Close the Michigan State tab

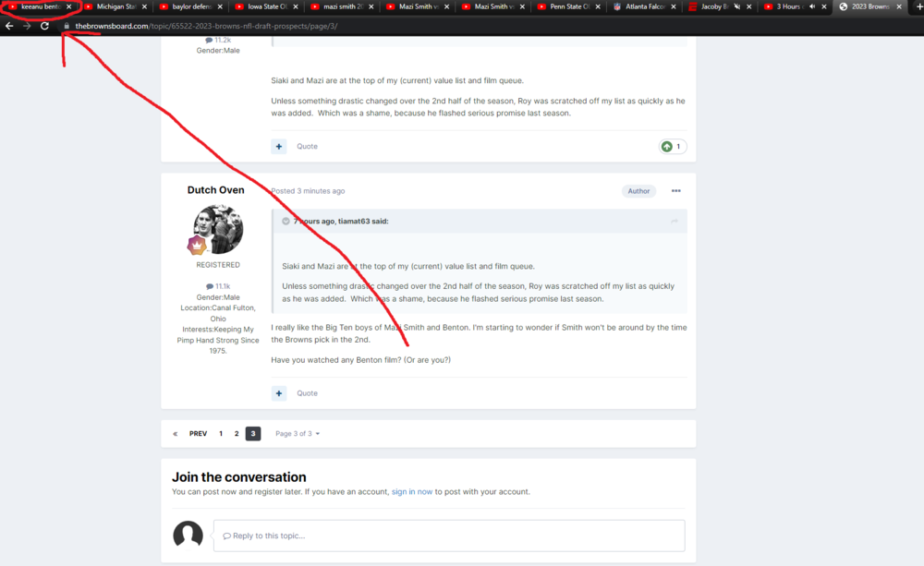tap(144, 6)
